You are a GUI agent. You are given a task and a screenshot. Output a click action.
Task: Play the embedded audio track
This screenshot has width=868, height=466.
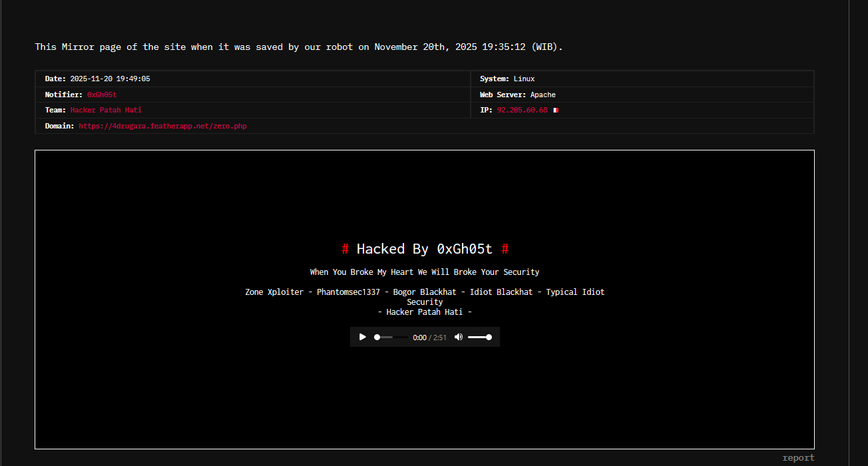tap(362, 337)
